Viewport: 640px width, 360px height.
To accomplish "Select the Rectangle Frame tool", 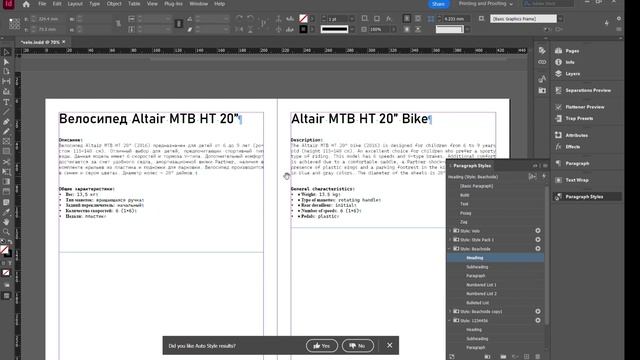I will [x=6, y=142].
